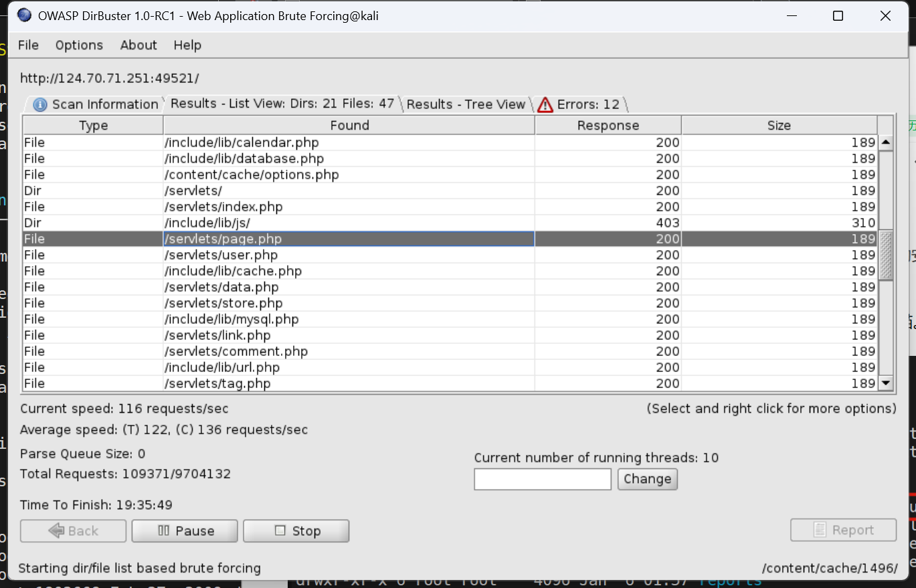
Task: Select the /servlets/tag.php row
Action: pos(450,383)
